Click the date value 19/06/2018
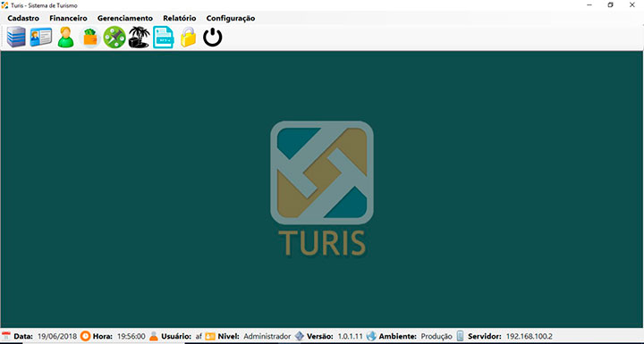Viewport: 644px width, 344px height. [x=57, y=336]
